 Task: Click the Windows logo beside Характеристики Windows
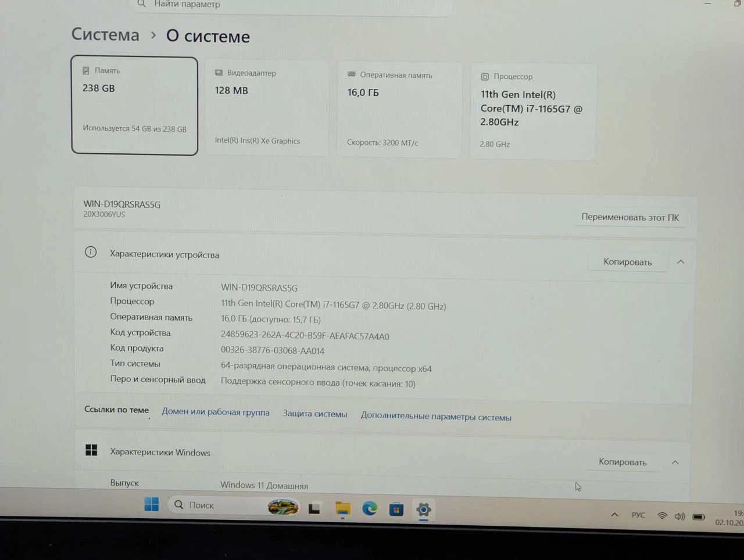(x=91, y=450)
